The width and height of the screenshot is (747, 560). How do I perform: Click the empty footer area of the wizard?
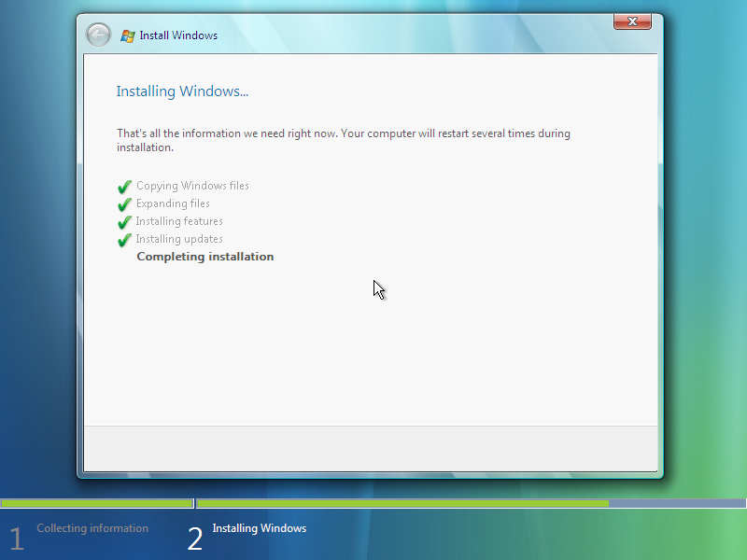(x=370, y=449)
